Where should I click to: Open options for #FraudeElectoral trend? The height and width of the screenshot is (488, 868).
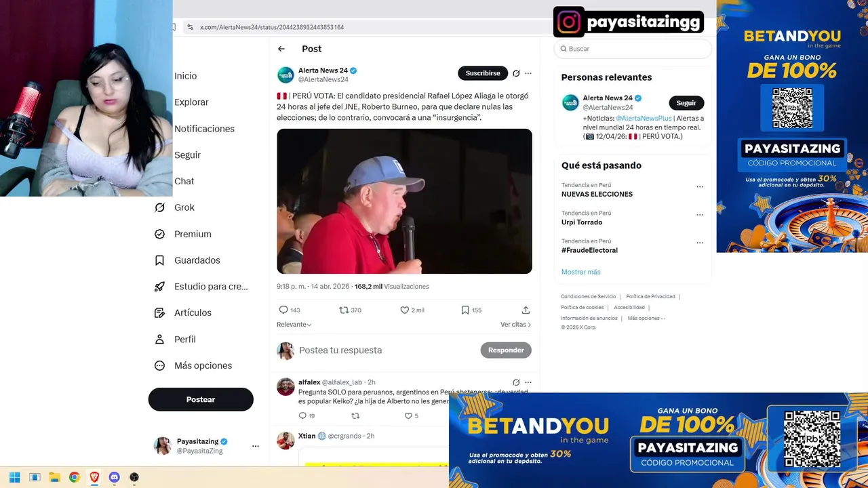click(x=700, y=243)
